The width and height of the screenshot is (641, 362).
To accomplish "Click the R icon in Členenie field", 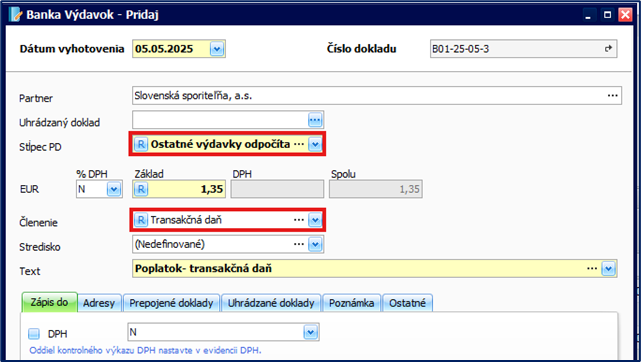I will (x=141, y=220).
